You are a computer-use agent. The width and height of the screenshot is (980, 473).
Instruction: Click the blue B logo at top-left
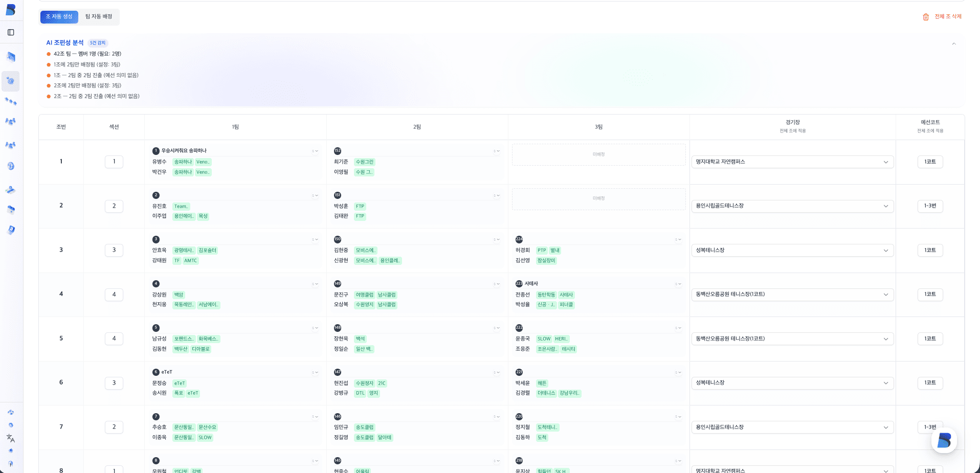coord(11,9)
